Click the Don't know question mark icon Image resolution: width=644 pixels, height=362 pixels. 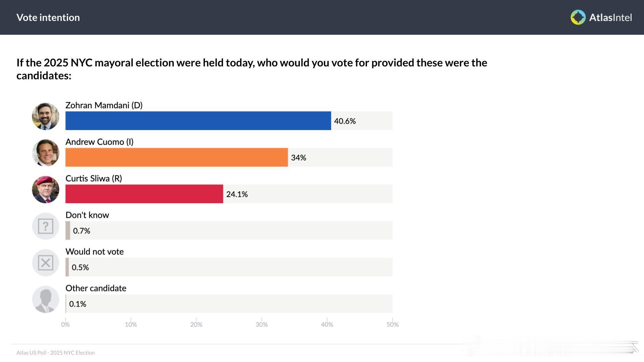coord(46,226)
